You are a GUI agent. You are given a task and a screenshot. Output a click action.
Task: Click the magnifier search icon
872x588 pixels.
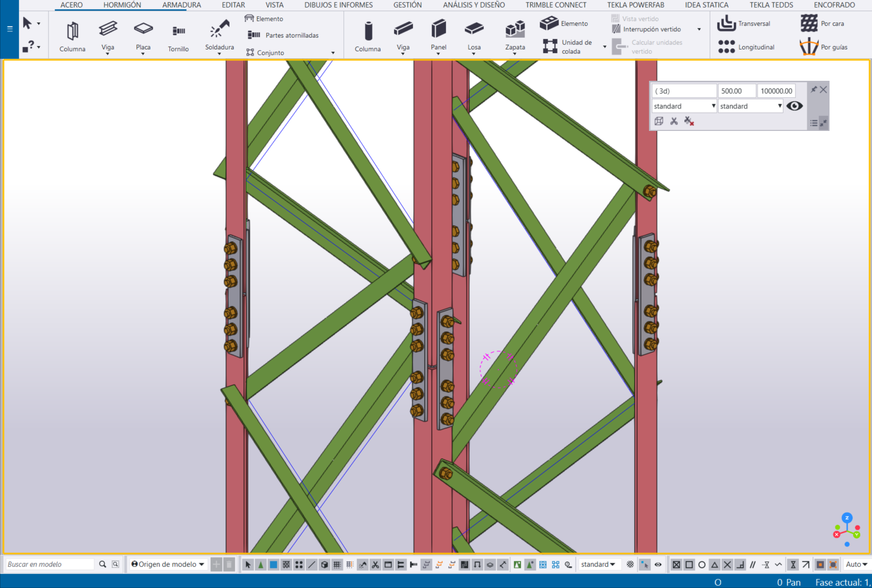click(x=103, y=564)
